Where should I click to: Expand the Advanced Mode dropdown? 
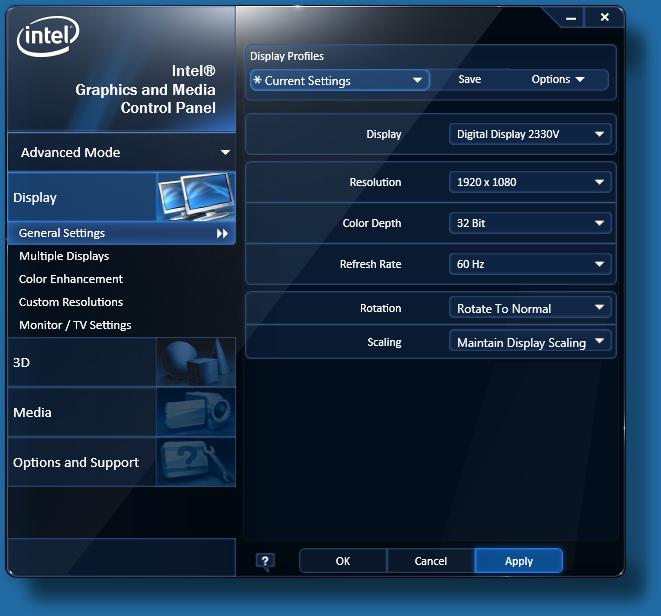121,152
